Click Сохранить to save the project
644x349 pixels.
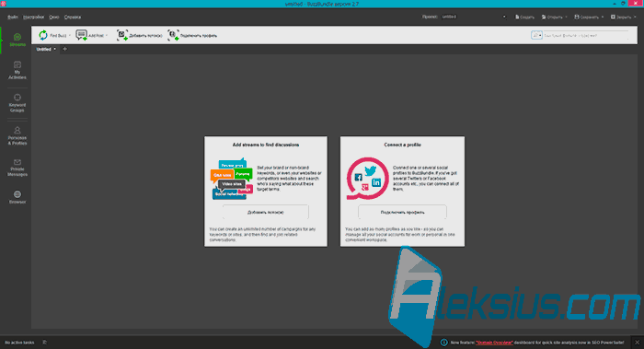tap(587, 17)
